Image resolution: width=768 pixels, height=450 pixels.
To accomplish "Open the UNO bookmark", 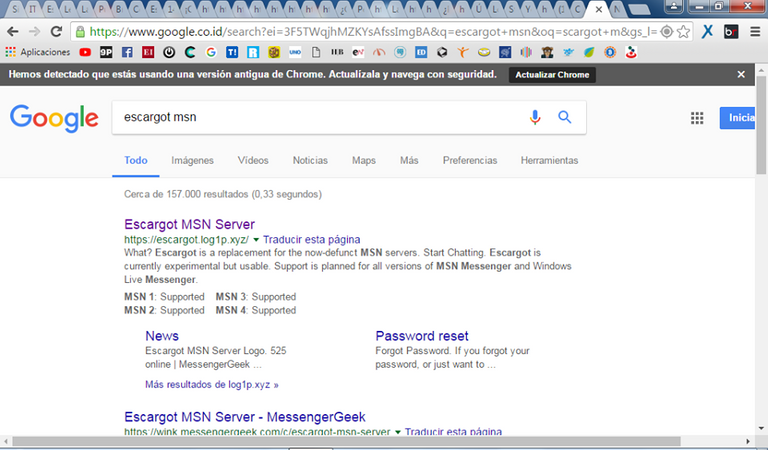I will point(295,52).
